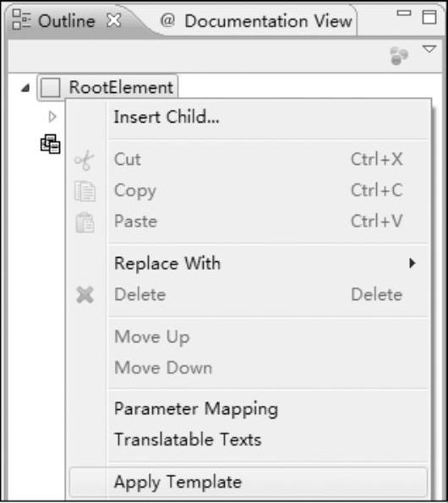Click the @ icon of Documentation View
Image resolution: width=448 pixels, height=503 pixels.
[x=167, y=20]
